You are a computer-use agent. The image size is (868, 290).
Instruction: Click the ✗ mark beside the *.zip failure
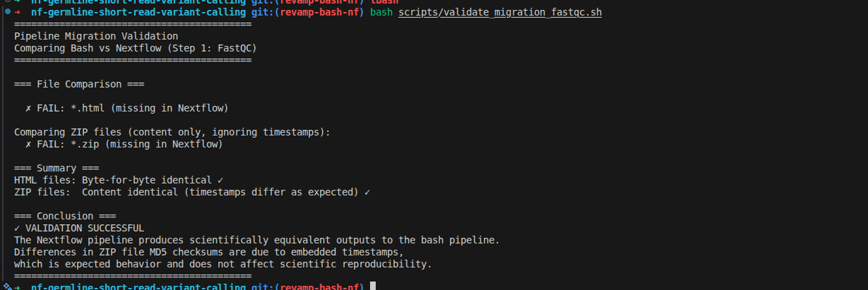[x=28, y=144]
